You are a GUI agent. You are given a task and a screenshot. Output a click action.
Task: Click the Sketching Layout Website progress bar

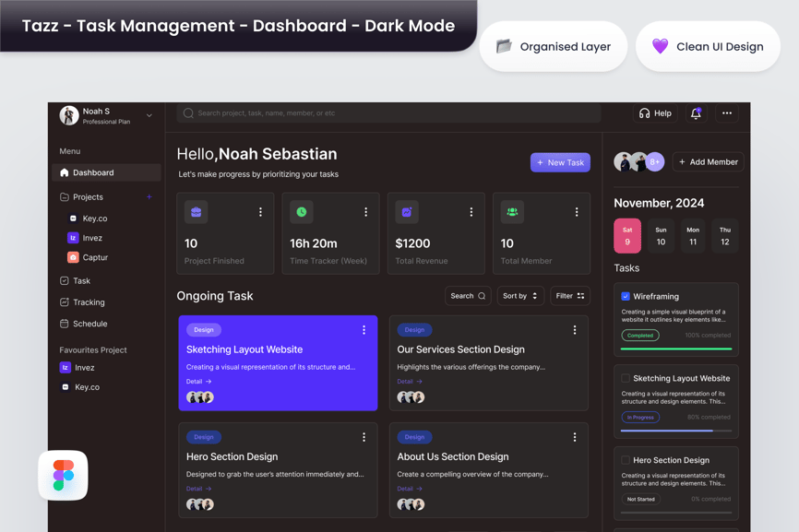[x=676, y=431]
